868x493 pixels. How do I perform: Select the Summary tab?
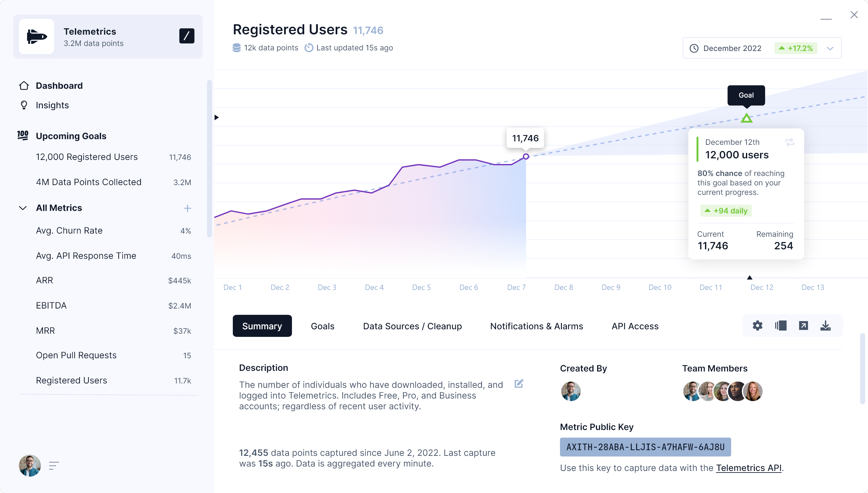(262, 326)
